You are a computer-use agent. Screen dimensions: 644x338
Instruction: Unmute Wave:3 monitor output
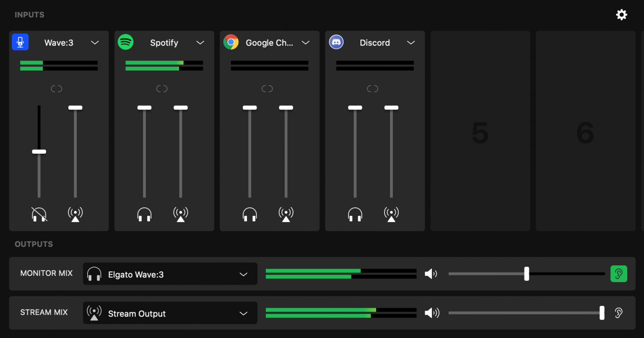point(39,214)
